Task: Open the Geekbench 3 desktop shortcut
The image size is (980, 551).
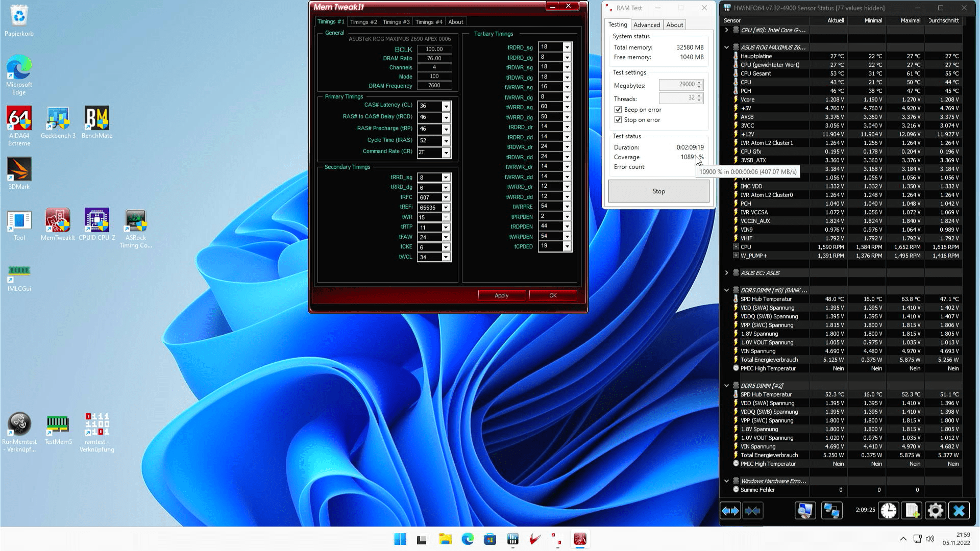Action: pyautogui.click(x=58, y=122)
